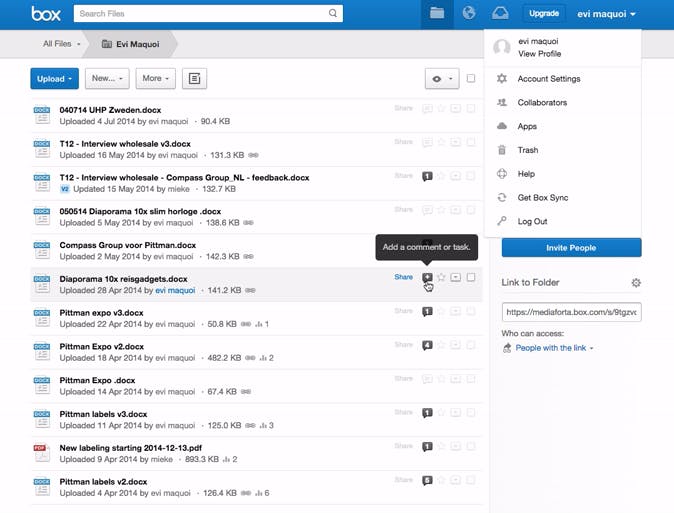
Task: Star 040714 UHP Zweden.docx
Action: pos(441,108)
